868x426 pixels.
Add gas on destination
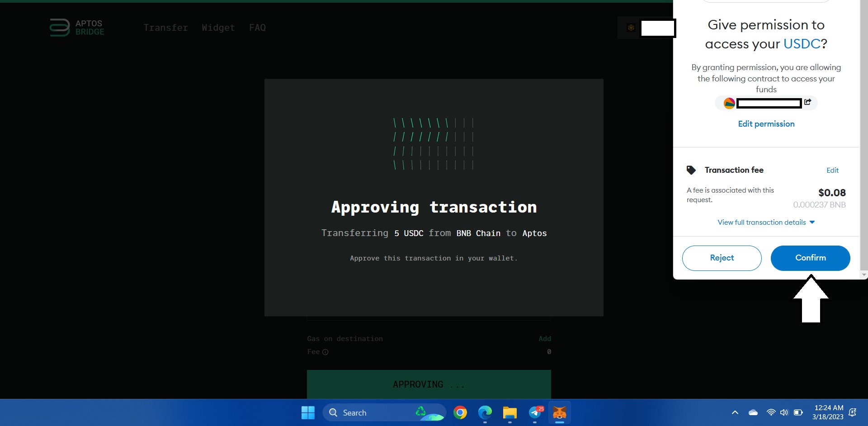click(x=545, y=339)
